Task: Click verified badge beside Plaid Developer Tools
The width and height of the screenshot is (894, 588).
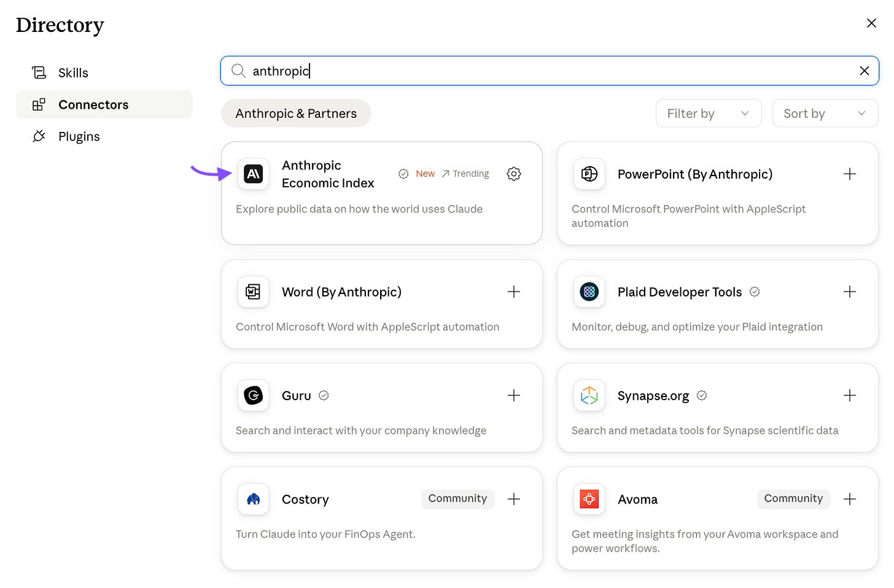Action: 755,292
